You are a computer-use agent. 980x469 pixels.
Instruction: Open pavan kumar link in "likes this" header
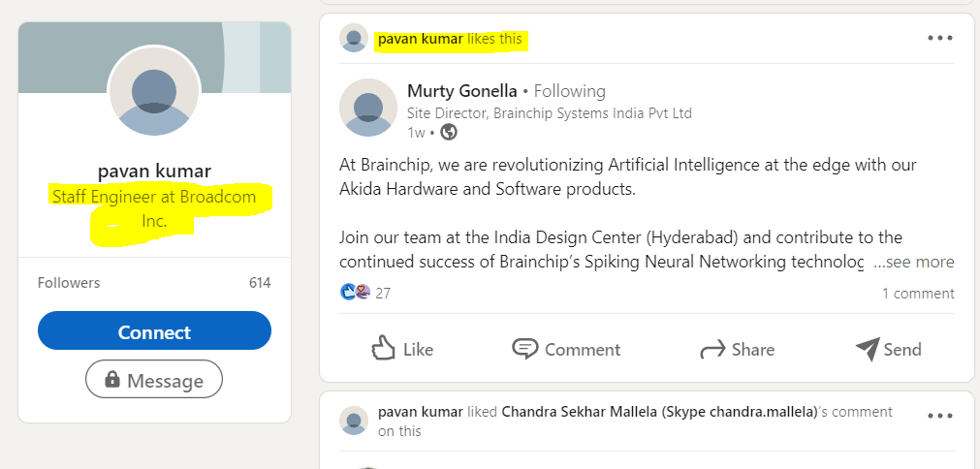point(421,39)
